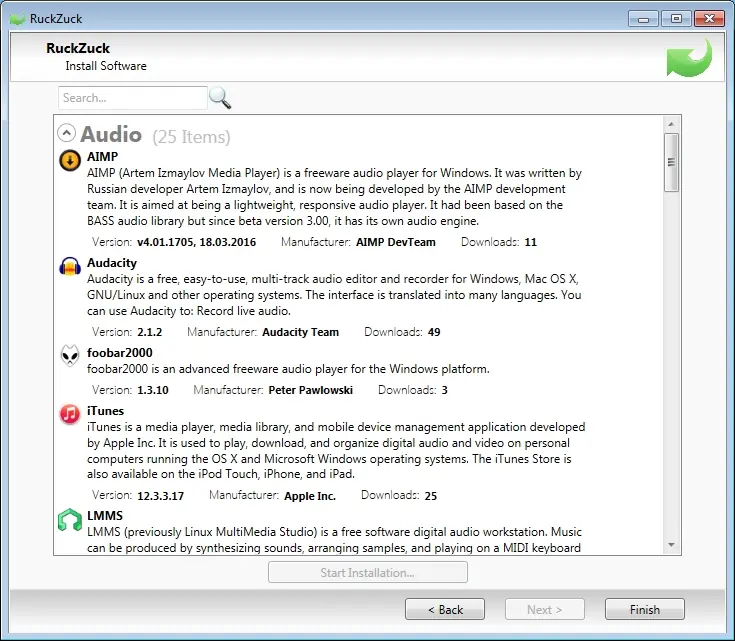This screenshot has width=735, height=641.
Task: Select the foobar2000 entry title
Action: (120, 353)
